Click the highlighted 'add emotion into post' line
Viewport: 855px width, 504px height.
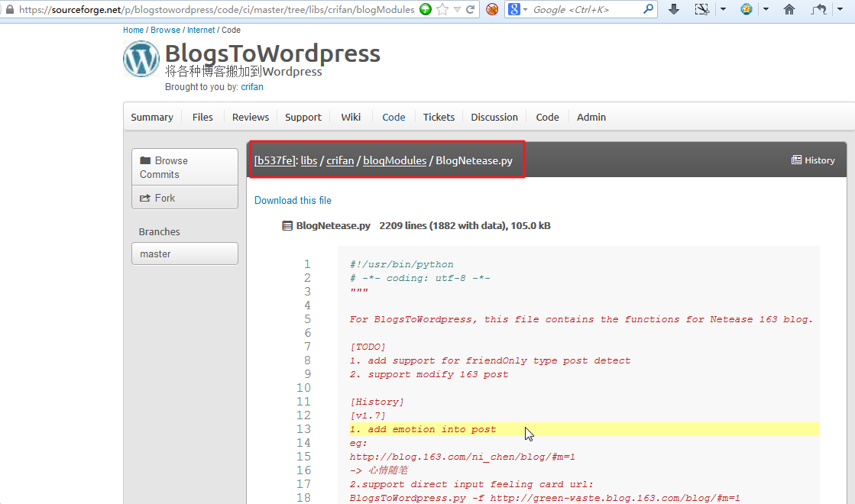pos(584,429)
